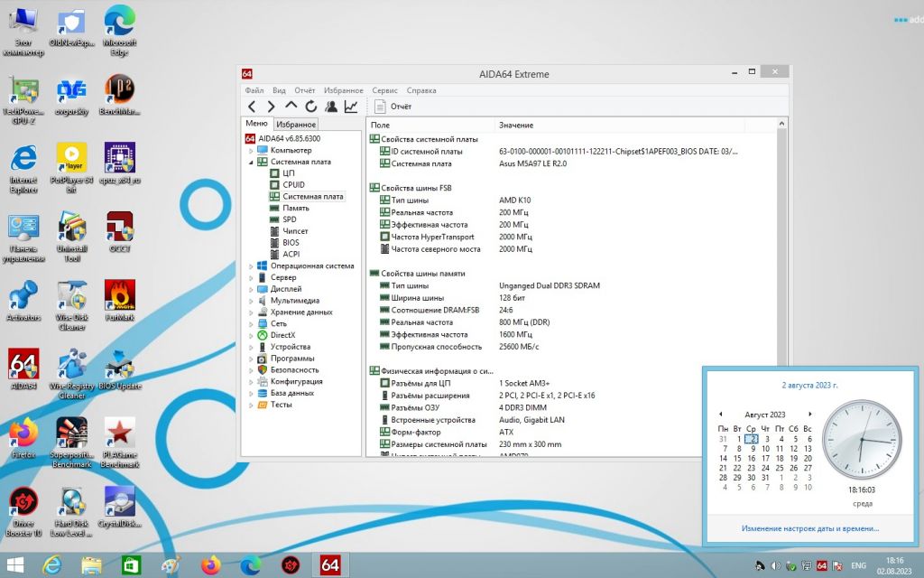Open the Отчёт menu in the menu bar
This screenshot has height=578, width=924.
305,90
